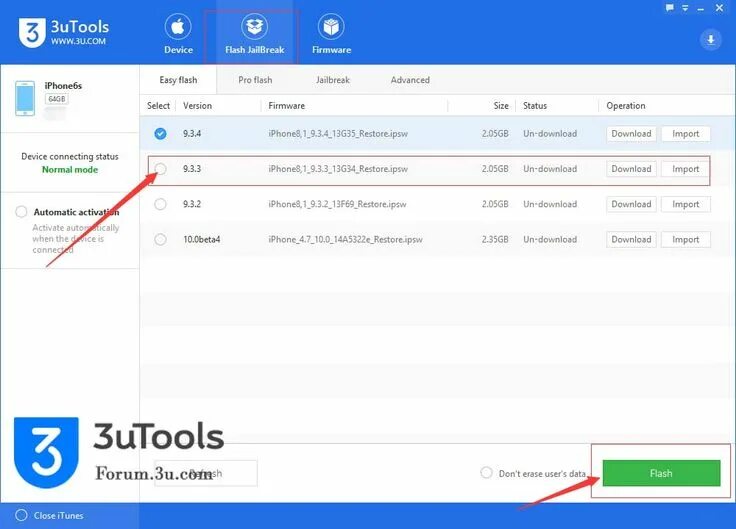Switch to Pro flash tab
The image size is (736, 529).
click(x=255, y=80)
